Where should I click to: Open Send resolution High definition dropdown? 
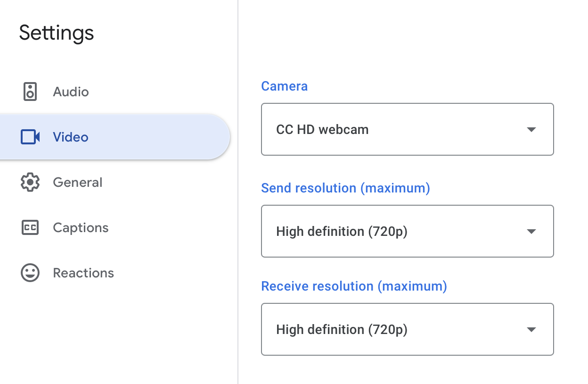click(408, 231)
